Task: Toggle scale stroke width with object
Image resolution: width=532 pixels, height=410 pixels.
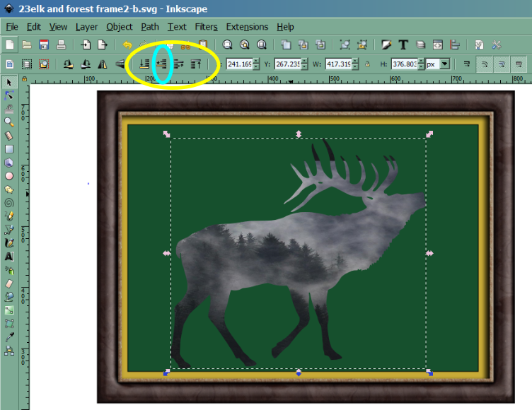Action: [x=466, y=64]
